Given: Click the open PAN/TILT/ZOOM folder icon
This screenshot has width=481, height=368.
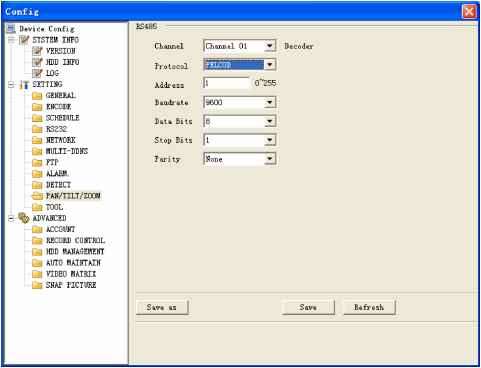Looking at the screenshot, I should tap(37, 196).
